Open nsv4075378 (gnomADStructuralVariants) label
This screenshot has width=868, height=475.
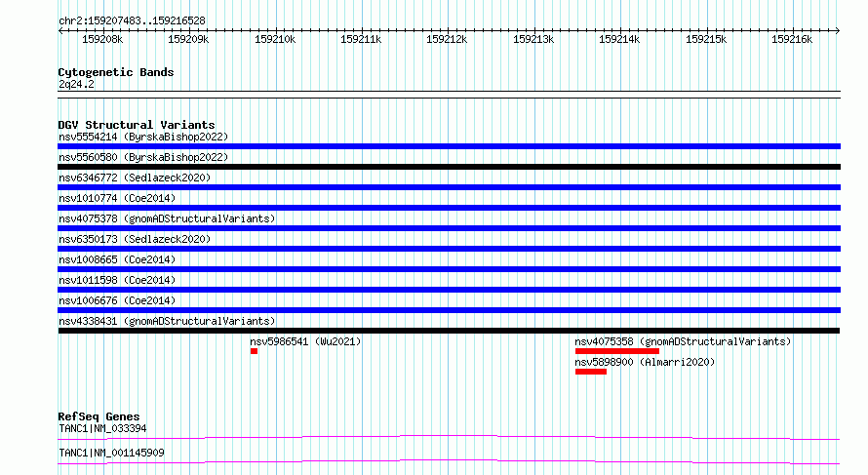[x=167, y=218]
